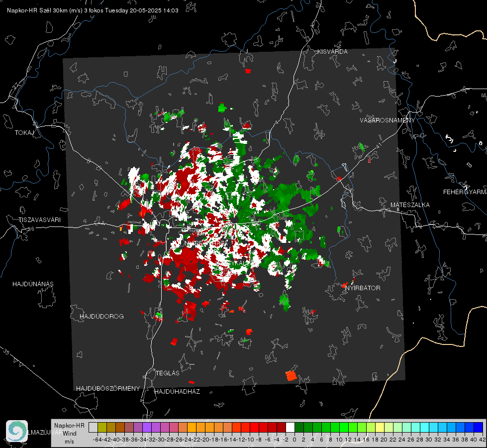Click road number 36 marker near Tiszavasvári
Viewport: 487px width, 448px height.
tap(31, 229)
